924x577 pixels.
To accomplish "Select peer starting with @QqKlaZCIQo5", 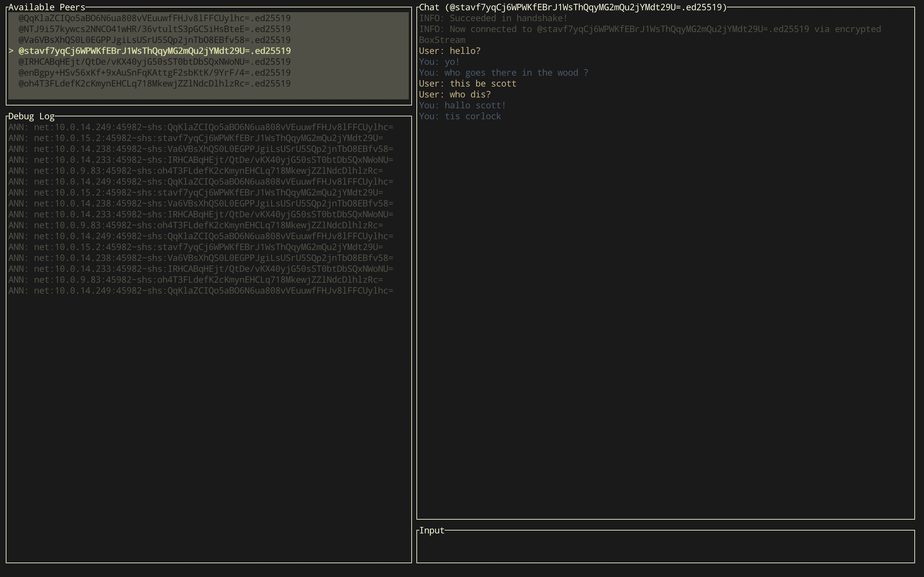I will (x=154, y=18).
